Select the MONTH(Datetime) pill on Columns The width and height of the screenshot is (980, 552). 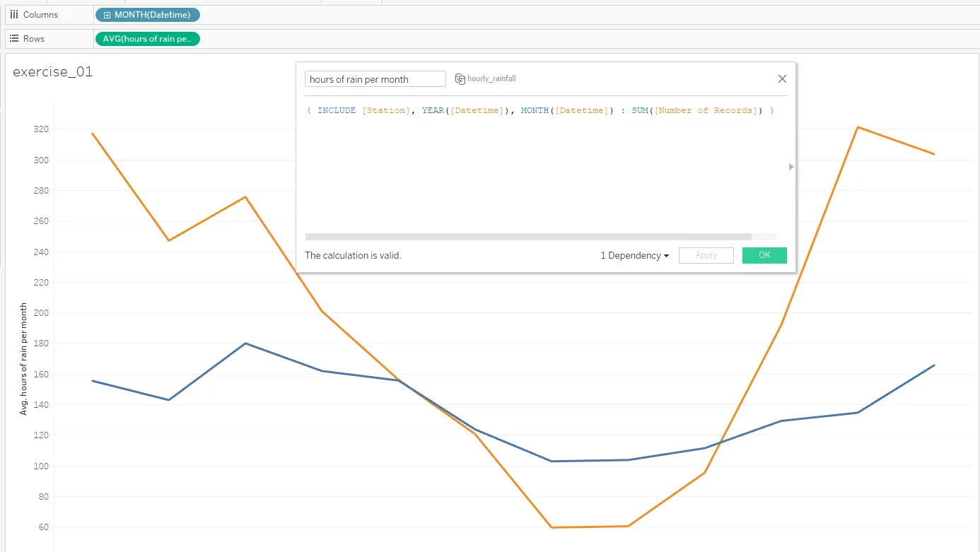(148, 15)
